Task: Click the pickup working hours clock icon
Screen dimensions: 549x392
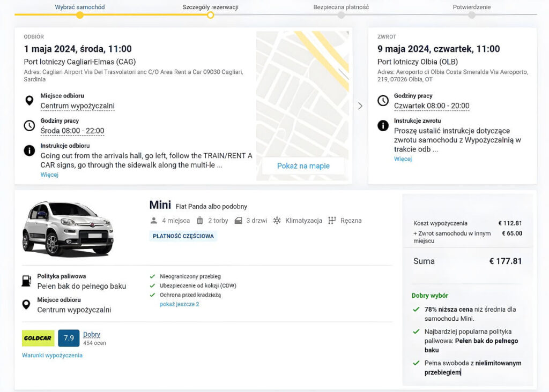Action: [x=29, y=126]
